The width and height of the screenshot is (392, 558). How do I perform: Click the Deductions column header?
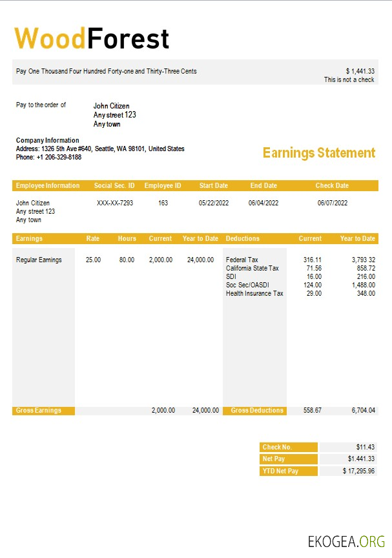(x=243, y=239)
